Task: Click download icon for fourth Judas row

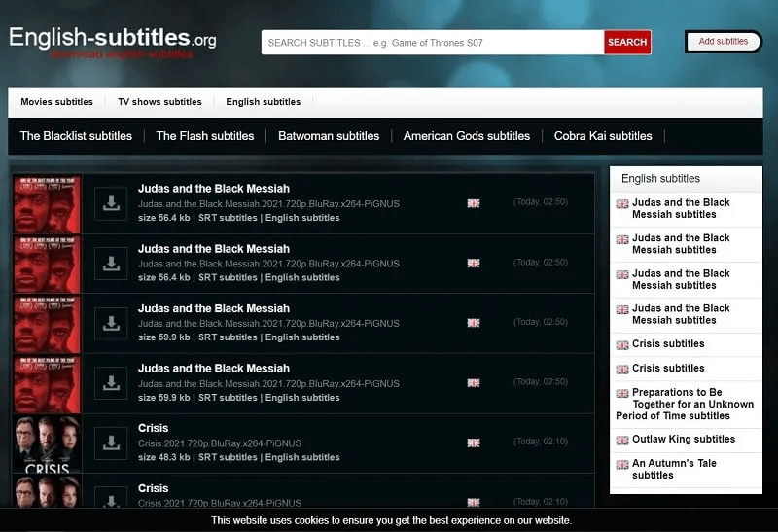Action: (x=111, y=383)
